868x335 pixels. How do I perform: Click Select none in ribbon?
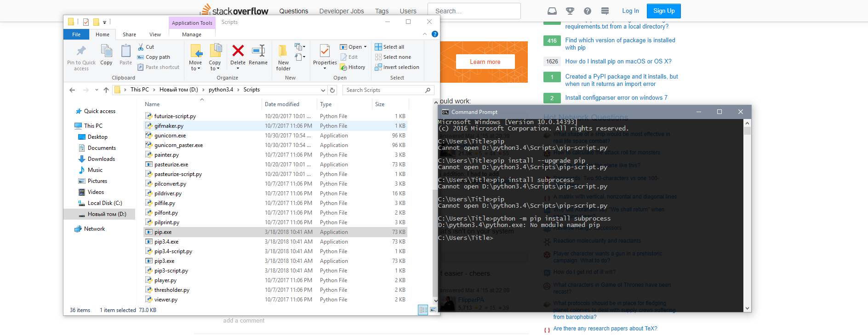click(x=393, y=57)
